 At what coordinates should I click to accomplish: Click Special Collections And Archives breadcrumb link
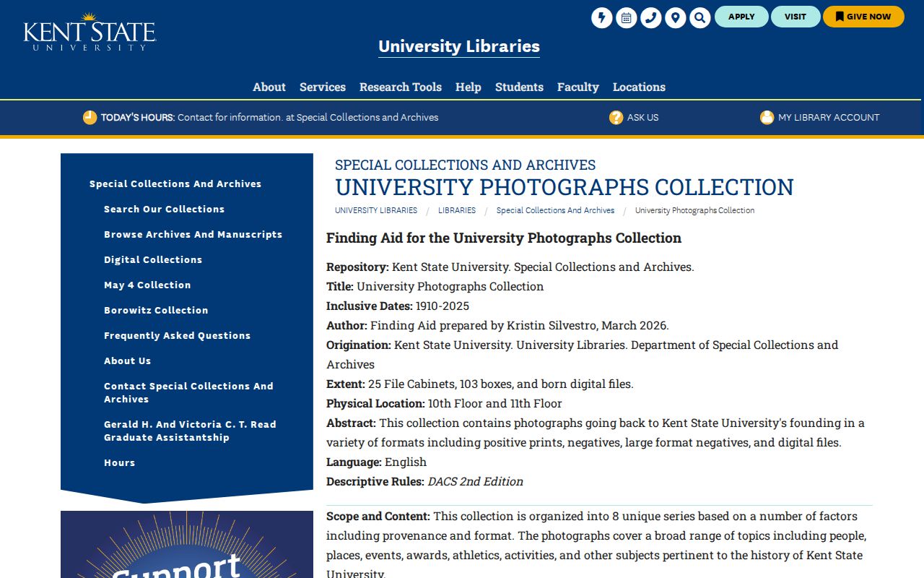pos(556,210)
